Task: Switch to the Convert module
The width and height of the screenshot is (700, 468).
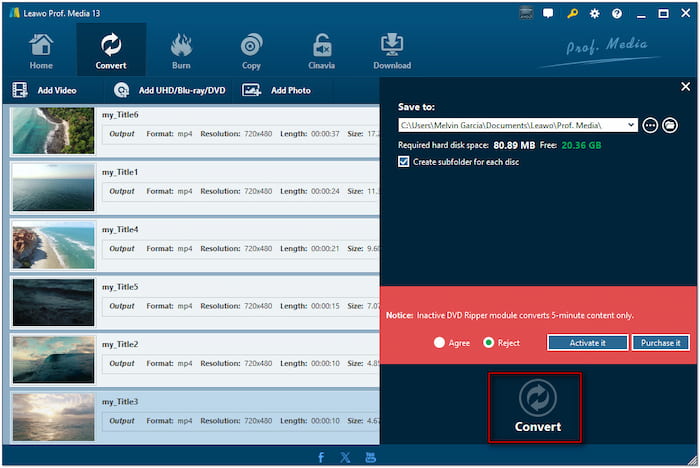Action: [111, 51]
